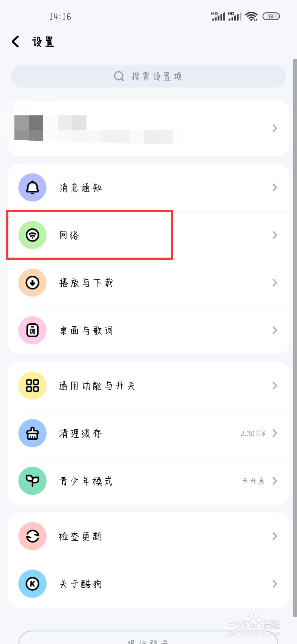Tap the back arrow beside 设置
The image size is (297, 644).
point(15,42)
